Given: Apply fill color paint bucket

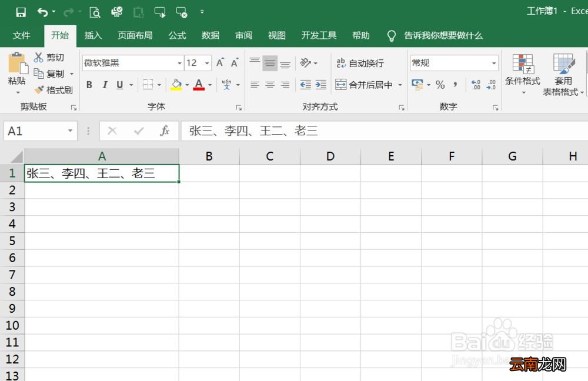Looking at the screenshot, I should pos(176,85).
